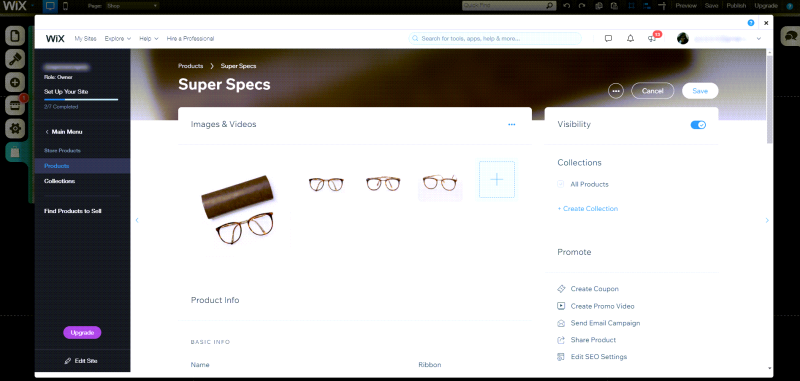Open the Pages panel in editor sidebar
The width and height of the screenshot is (800, 381).
point(15,36)
